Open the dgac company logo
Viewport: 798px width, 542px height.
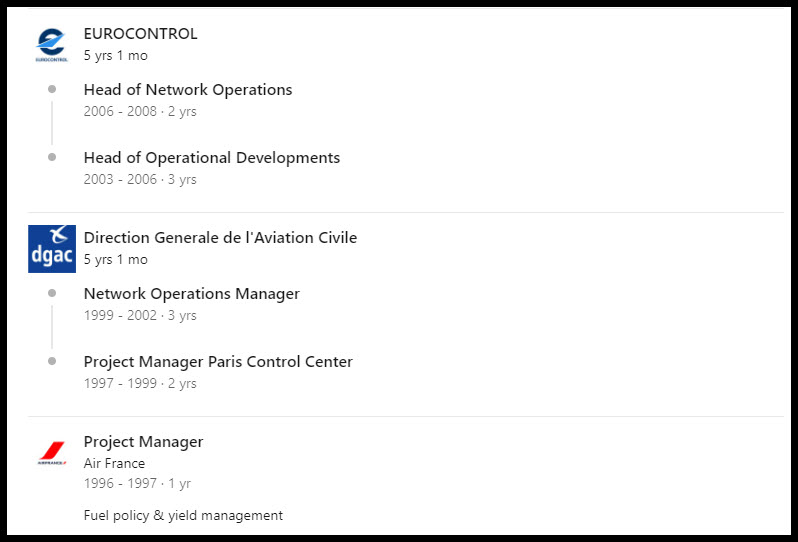52,249
